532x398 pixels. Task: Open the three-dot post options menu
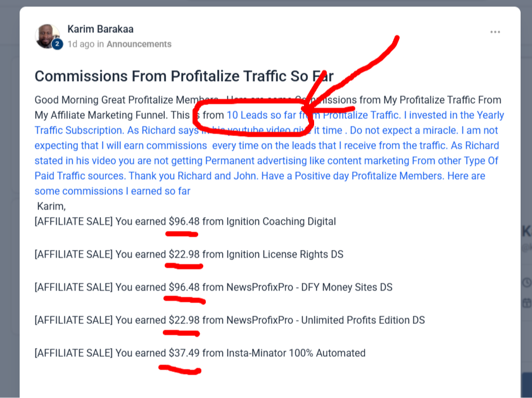point(495,32)
